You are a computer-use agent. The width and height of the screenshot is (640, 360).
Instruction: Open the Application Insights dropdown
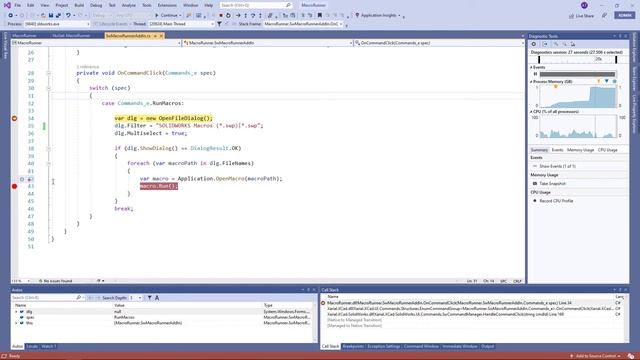point(399,16)
